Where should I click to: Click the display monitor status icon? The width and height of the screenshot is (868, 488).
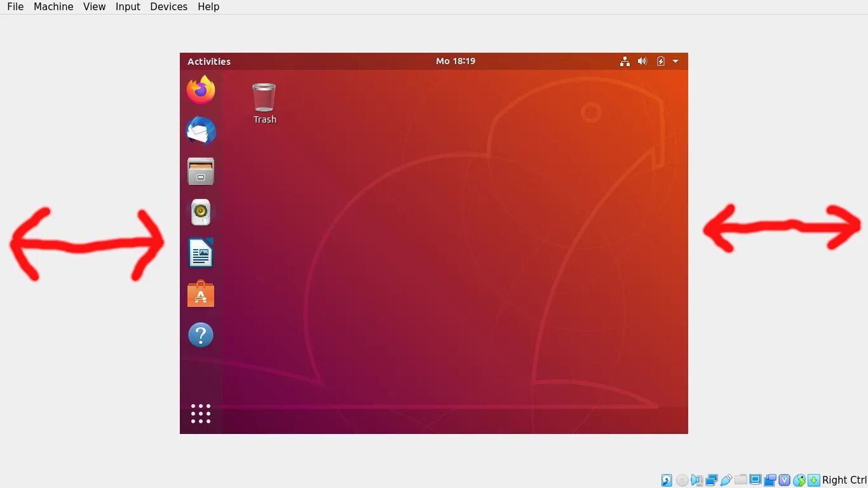click(x=756, y=480)
